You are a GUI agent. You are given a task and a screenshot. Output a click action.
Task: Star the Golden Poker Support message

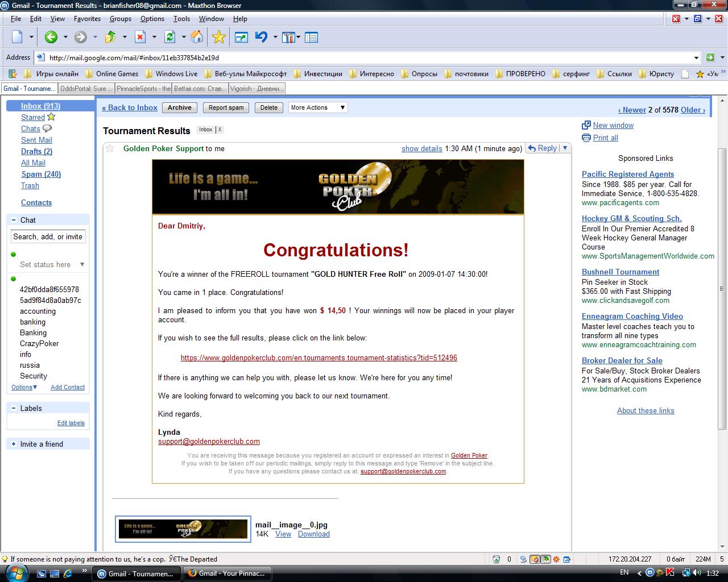coord(110,148)
